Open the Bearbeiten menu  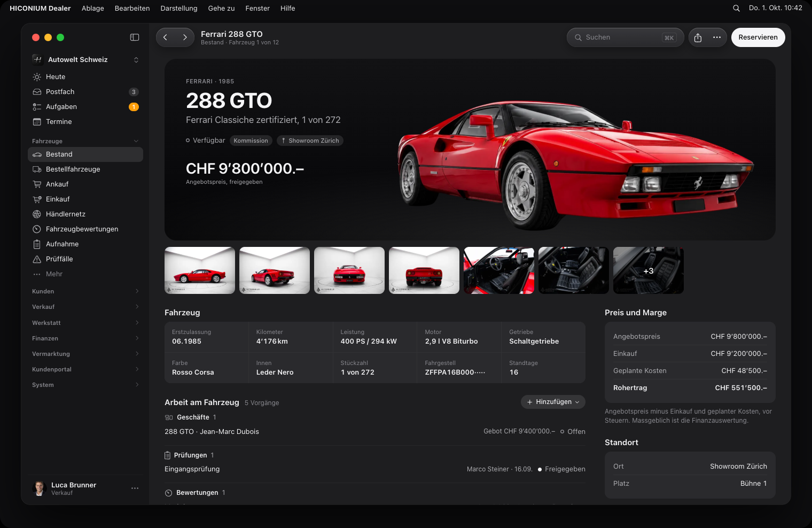tap(132, 8)
